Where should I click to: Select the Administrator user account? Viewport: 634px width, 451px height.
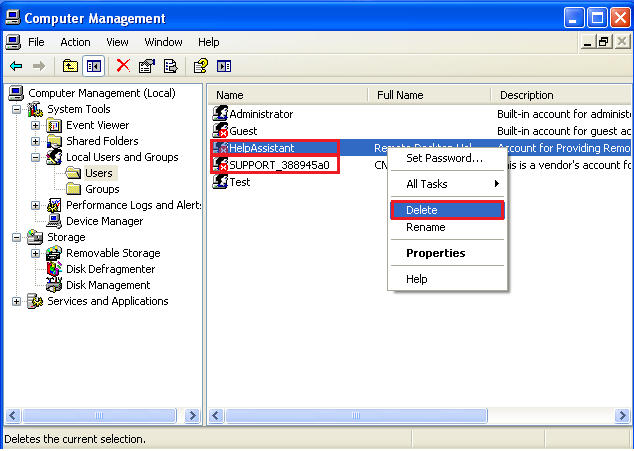260,114
